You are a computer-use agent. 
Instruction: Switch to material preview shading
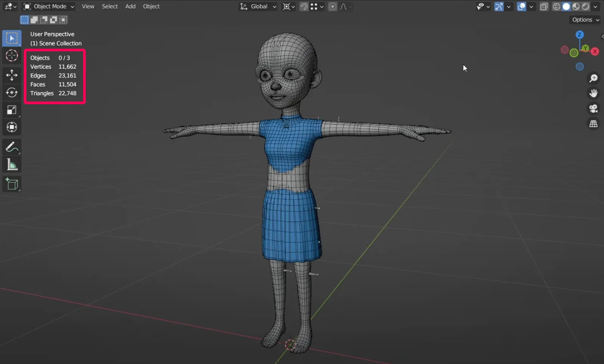(x=576, y=6)
